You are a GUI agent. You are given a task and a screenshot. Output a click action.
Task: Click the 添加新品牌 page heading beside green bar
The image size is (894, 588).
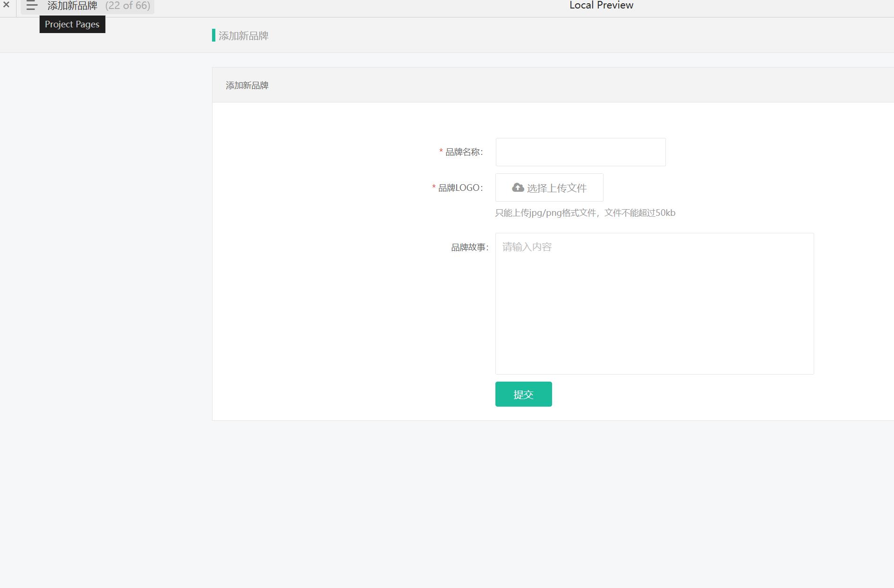click(x=244, y=36)
